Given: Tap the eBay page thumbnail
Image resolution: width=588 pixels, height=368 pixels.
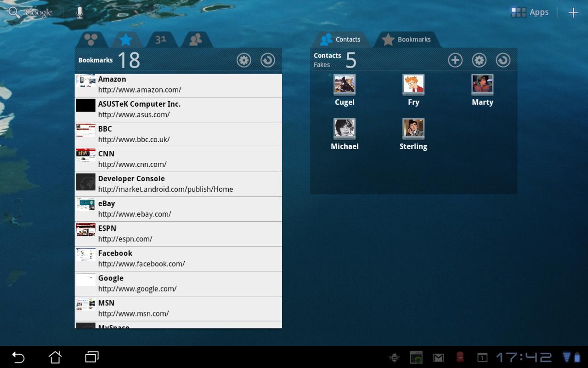Looking at the screenshot, I should [x=85, y=205].
